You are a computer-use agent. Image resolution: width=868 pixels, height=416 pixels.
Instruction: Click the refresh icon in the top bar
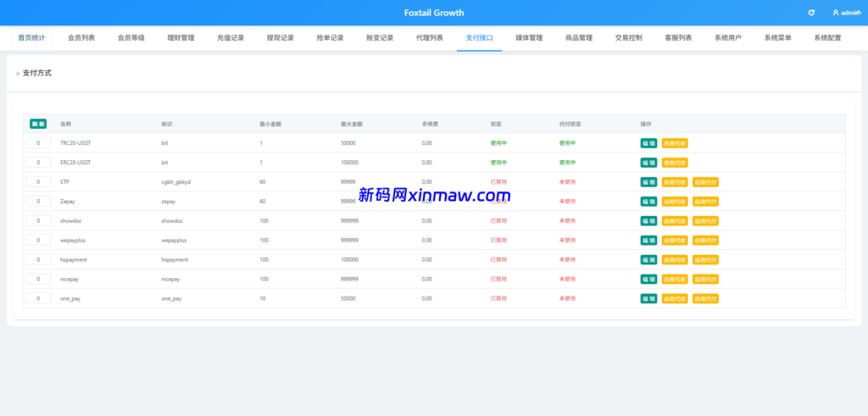(x=811, y=13)
